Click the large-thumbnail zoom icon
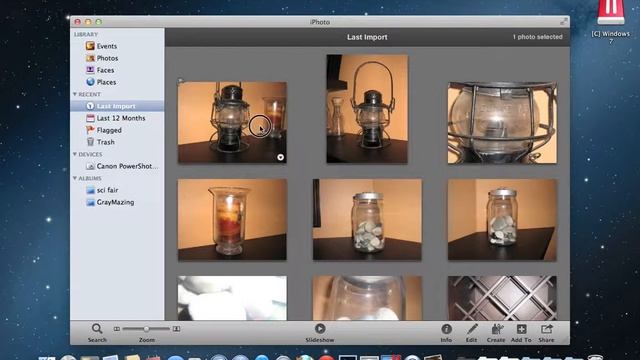640x360 pixels. tap(176, 329)
